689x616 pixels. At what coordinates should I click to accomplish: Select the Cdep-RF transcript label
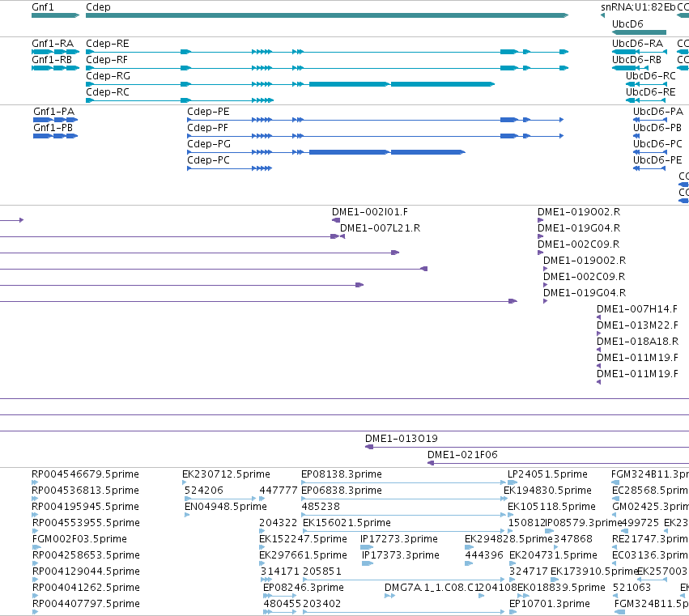click(x=107, y=59)
